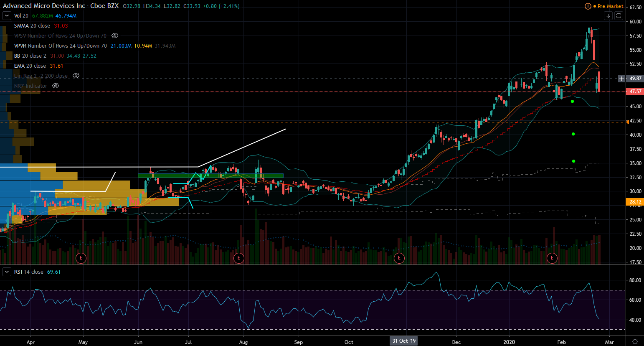Click the green dot near price 40.00
This screenshot has width=644, height=346.
click(573, 134)
